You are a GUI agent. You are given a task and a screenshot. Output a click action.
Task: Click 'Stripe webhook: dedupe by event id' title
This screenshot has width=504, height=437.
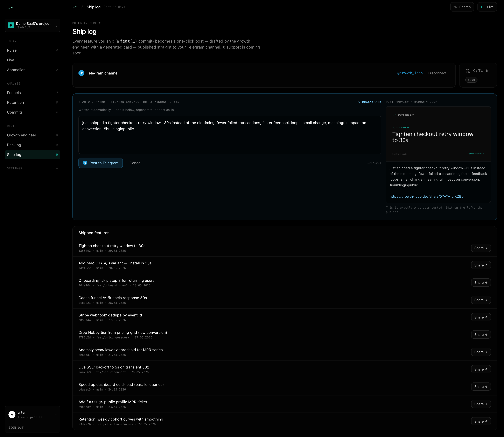pos(110,315)
